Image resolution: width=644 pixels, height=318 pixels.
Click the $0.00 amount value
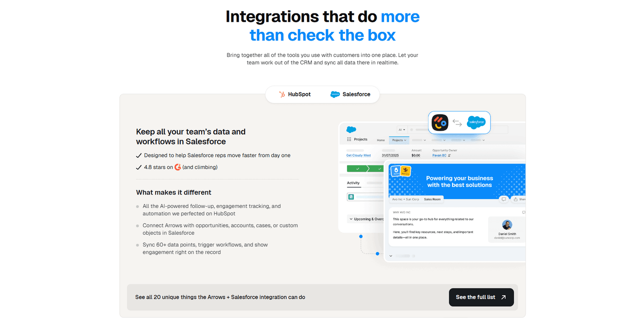[416, 155]
